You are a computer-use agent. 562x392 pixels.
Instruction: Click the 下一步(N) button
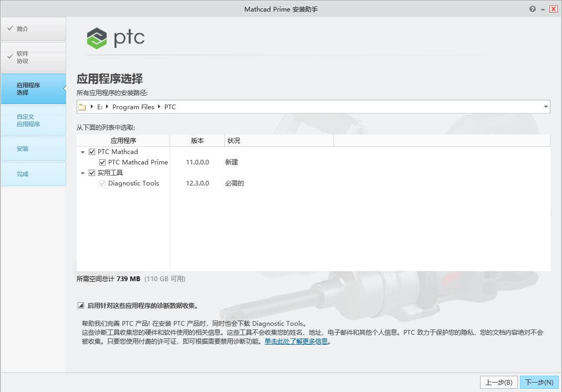(539, 383)
